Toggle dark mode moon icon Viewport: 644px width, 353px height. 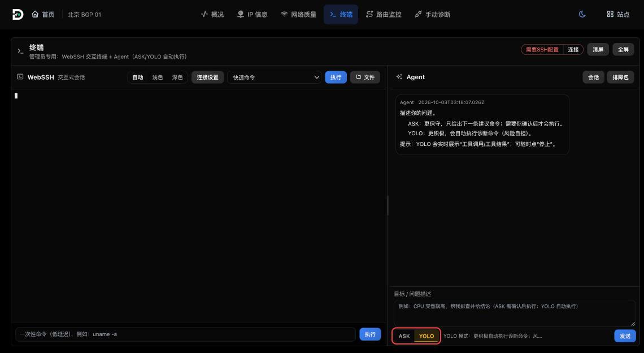tap(582, 14)
